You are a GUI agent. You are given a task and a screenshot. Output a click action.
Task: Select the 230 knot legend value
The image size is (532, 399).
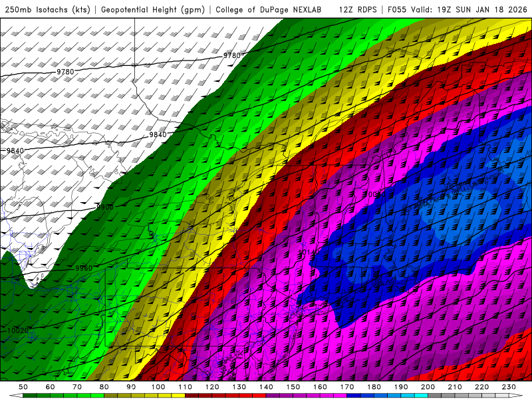[x=509, y=387]
